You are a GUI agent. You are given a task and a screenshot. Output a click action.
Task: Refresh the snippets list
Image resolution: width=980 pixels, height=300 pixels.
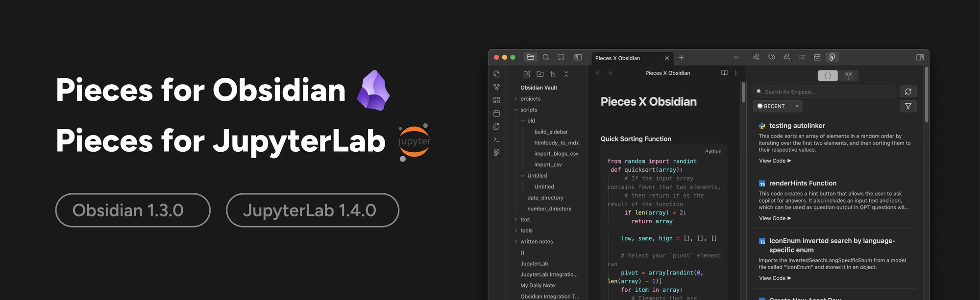(x=908, y=92)
